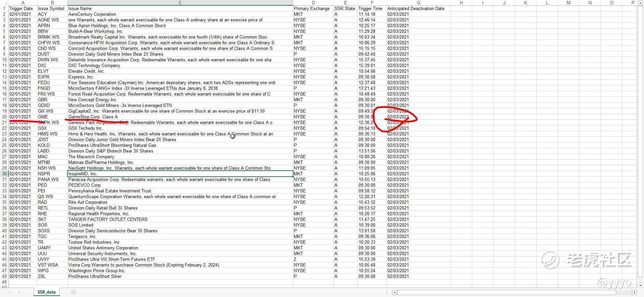Screen dimensions: 644x297
Task: Select column A header
Action: (x=23, y=3)
